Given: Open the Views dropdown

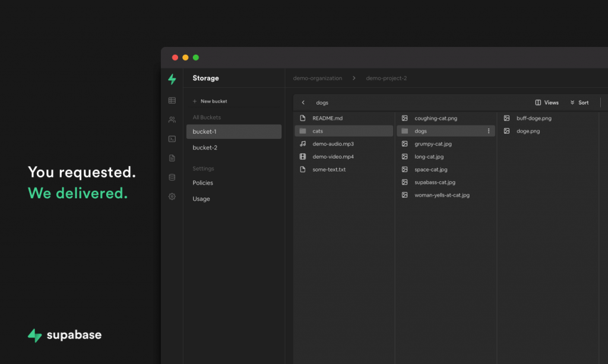Looking at the screenshot, I should (547, 103).
